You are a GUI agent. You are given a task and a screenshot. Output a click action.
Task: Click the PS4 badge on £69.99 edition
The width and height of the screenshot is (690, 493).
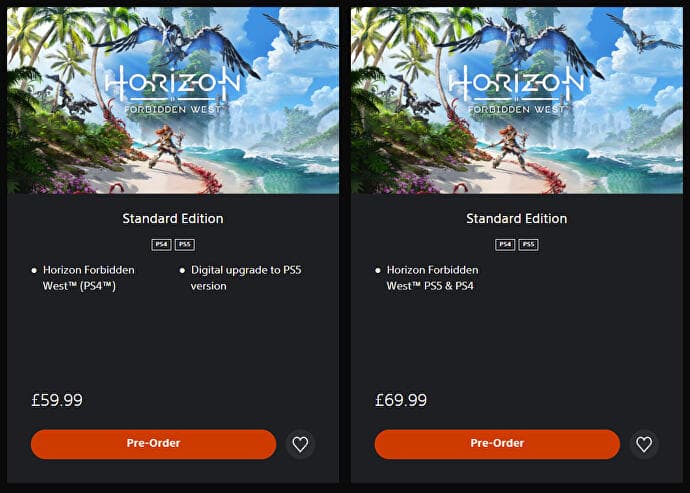(505, 244)
